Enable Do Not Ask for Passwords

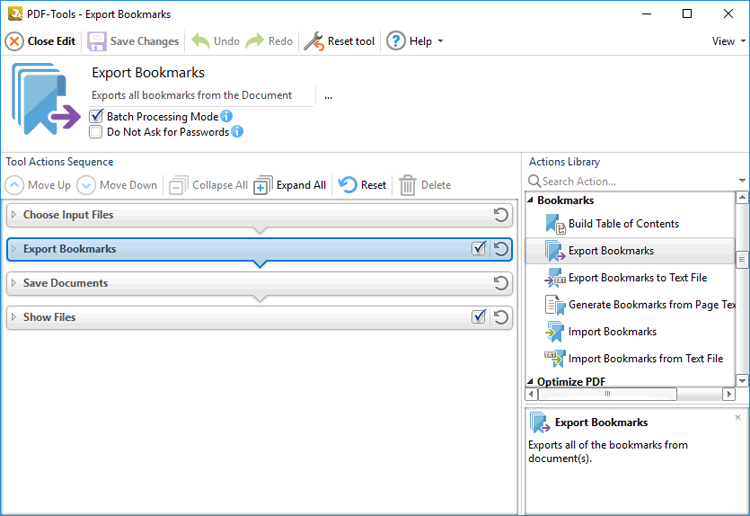[x=96, y=132]
